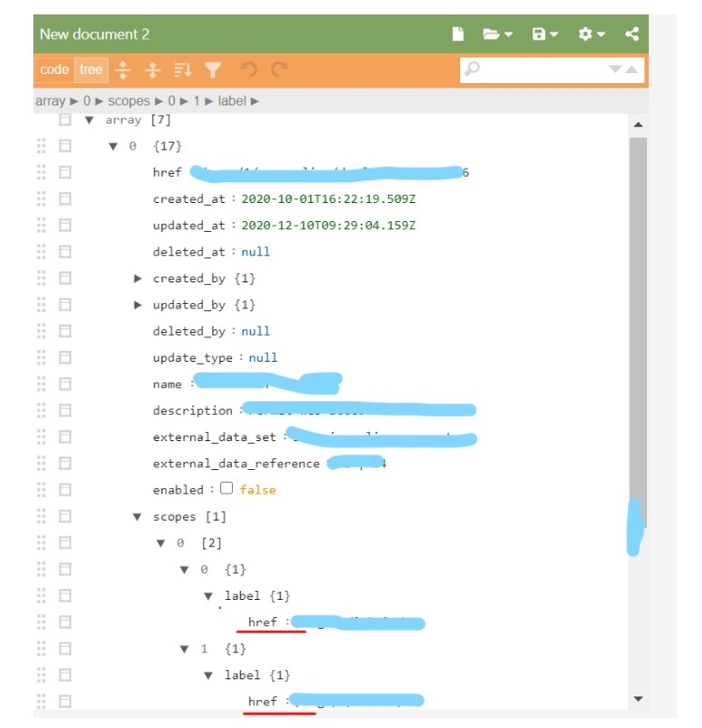The width and height of the screenshot is (702, 728).
Task: Click the sort contents icon
Action: coord(182,69)
